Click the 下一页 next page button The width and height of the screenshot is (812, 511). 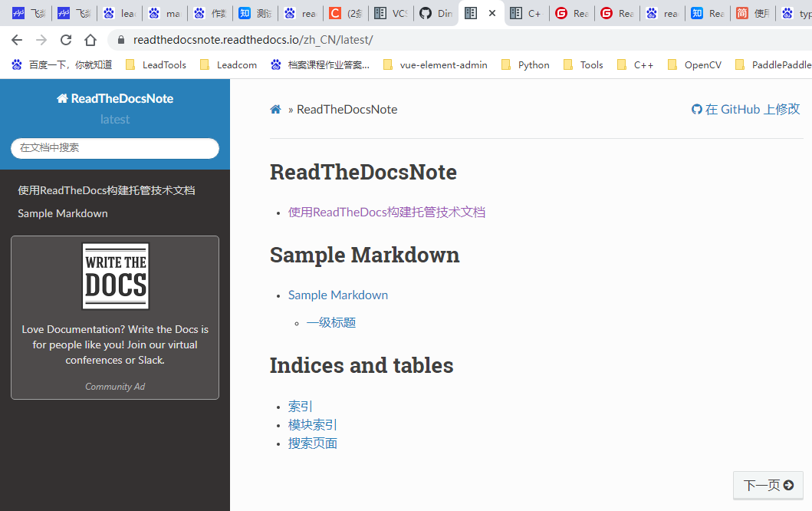coord(768,486)
